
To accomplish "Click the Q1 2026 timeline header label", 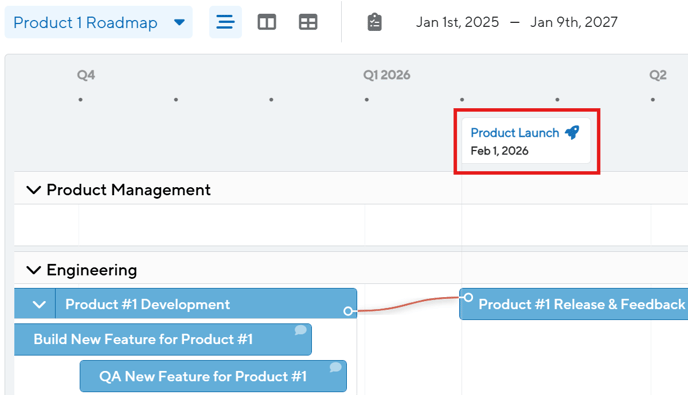I will tap(387, 75).
